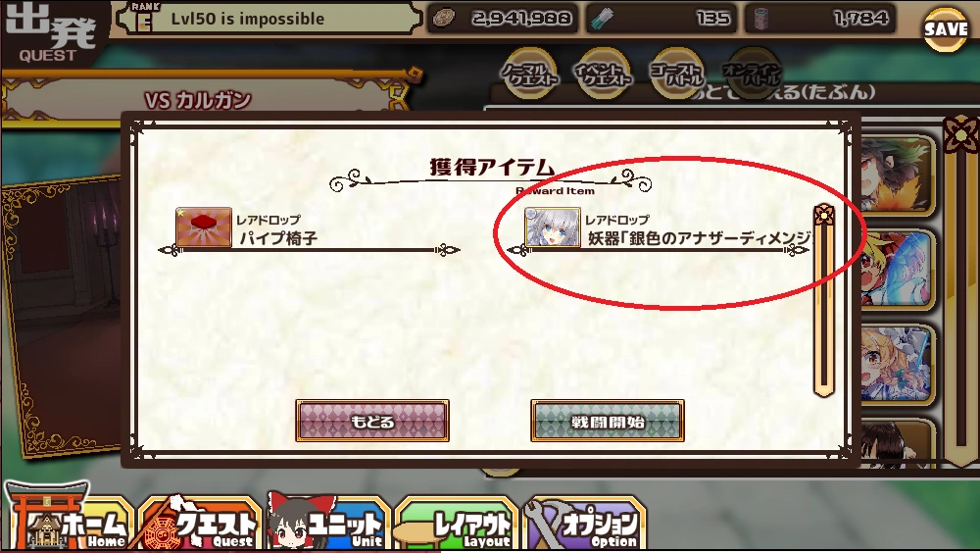
Task: Select the blonde blue character portrait
Action: pyautogui.click(x=898, y=271)
